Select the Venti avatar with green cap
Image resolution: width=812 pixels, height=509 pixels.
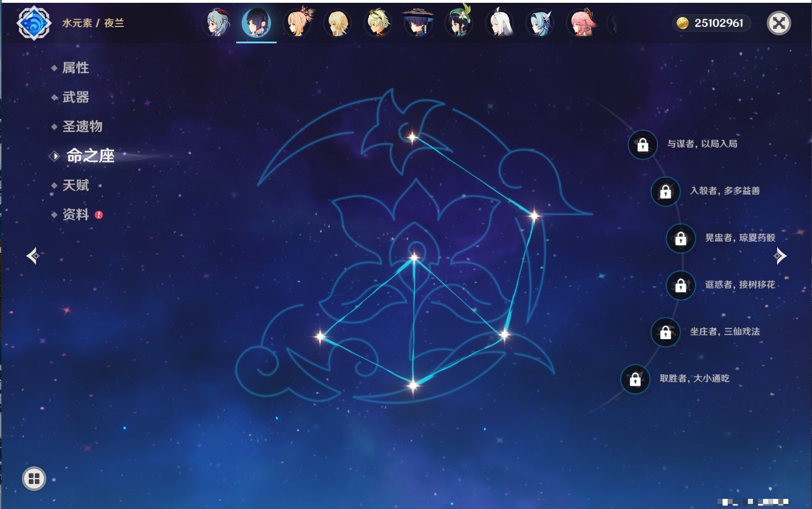pyautogui.click(x=459, y=23)
